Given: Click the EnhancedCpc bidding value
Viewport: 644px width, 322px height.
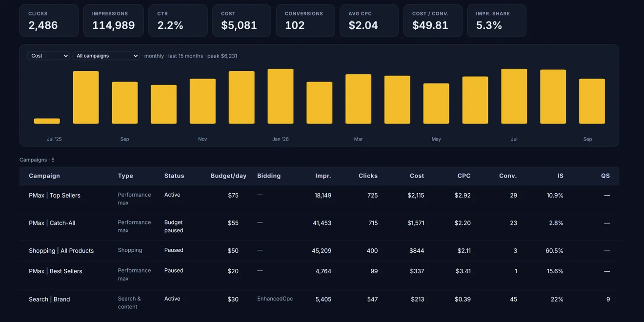Looking at the screenshot, I should (x=275, y=299).
